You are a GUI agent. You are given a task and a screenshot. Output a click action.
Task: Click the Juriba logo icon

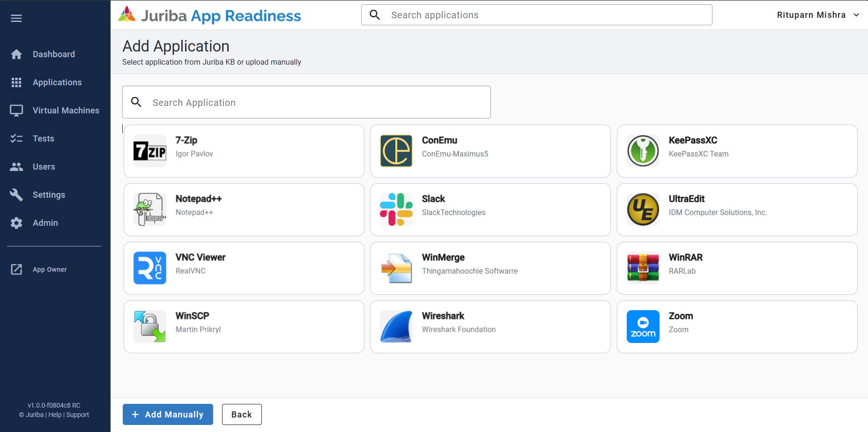(x=127, y=15)
